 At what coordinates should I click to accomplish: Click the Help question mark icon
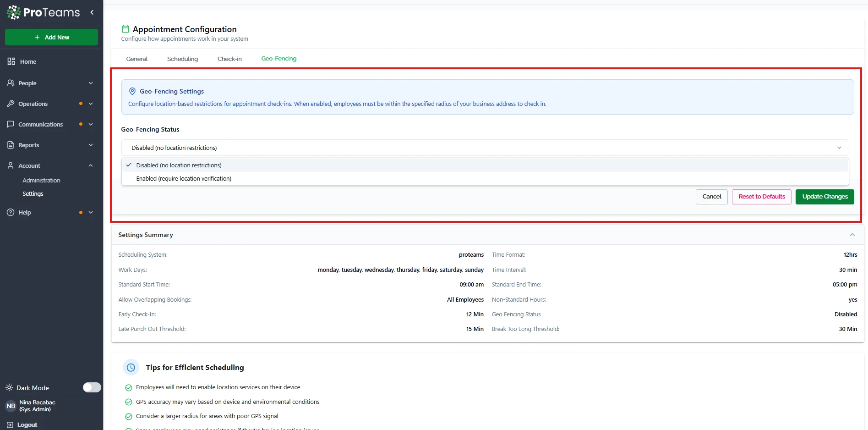11,212
